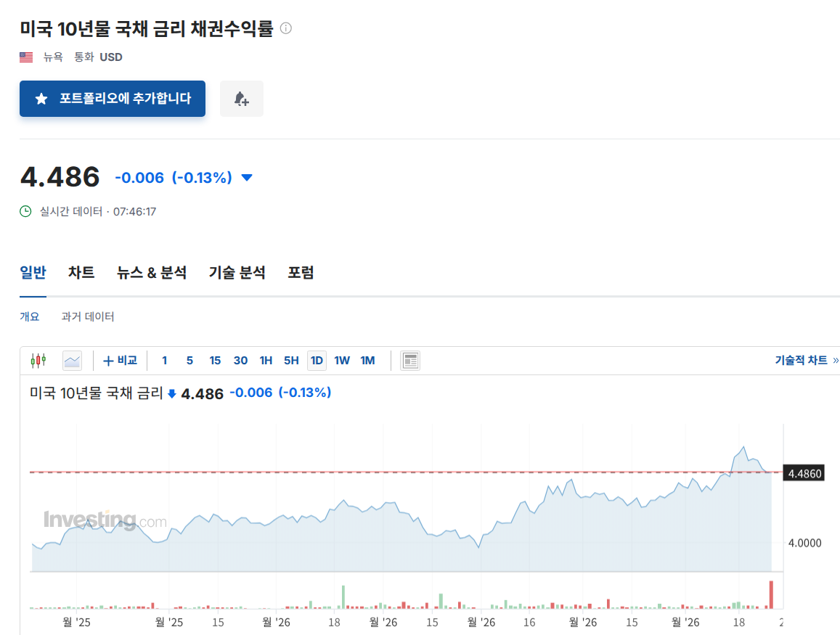Click the large 4.486 yield value
Screen dimensions: 840x635
point(60,177)
